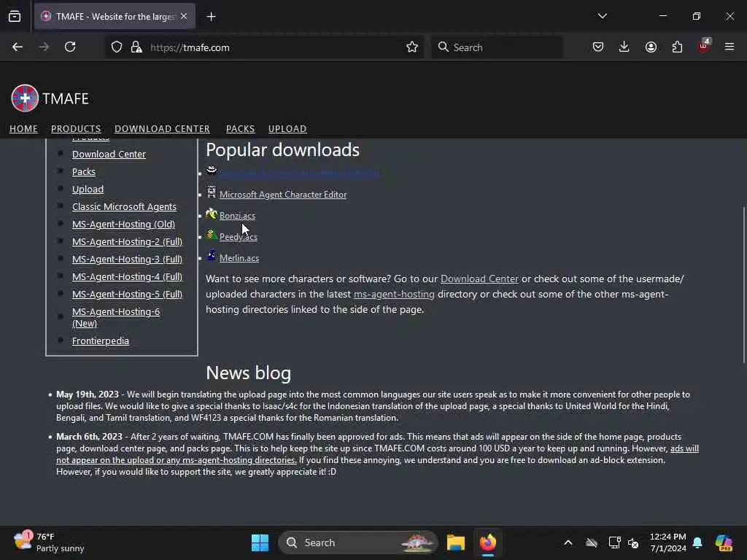Screen dimensions: 747x560
Task: Open MS-Agent-Hosting-2 (Full) link
Action: (x=127, y=241)
